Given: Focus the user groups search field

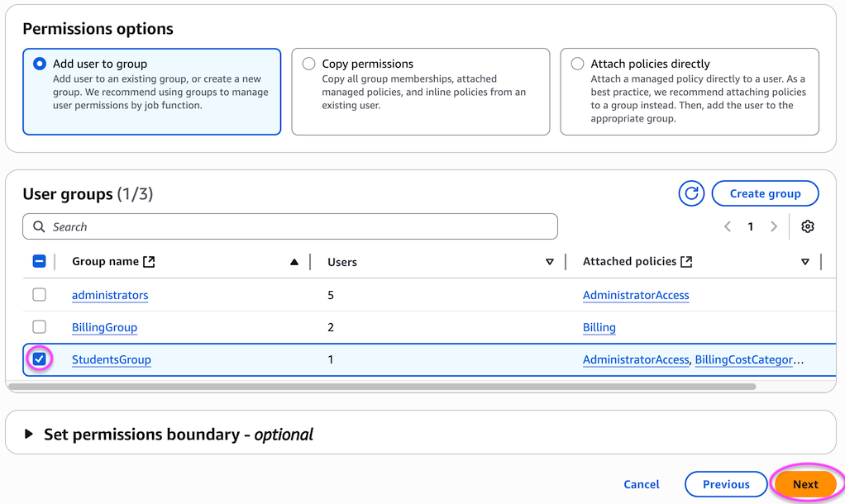Looking at the screenshot, I should [x=298, y=226].
